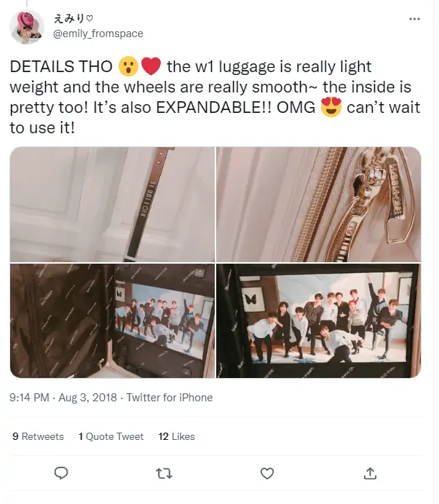The width and height of the screenshot is (439, 504).
Task: Open the Twitter for iPhone source link
Action: point(170,398)
